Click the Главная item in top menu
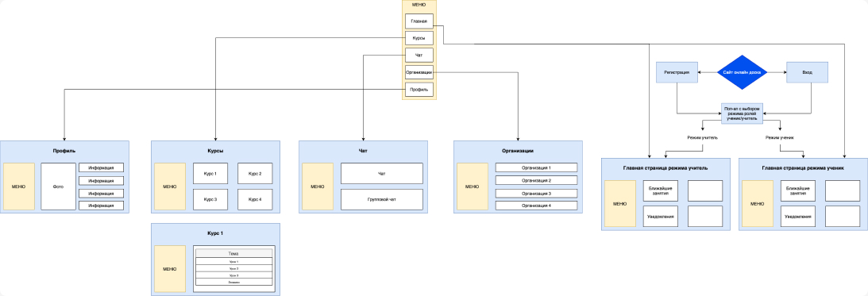The image size is (868, 296). coord(419,21)
